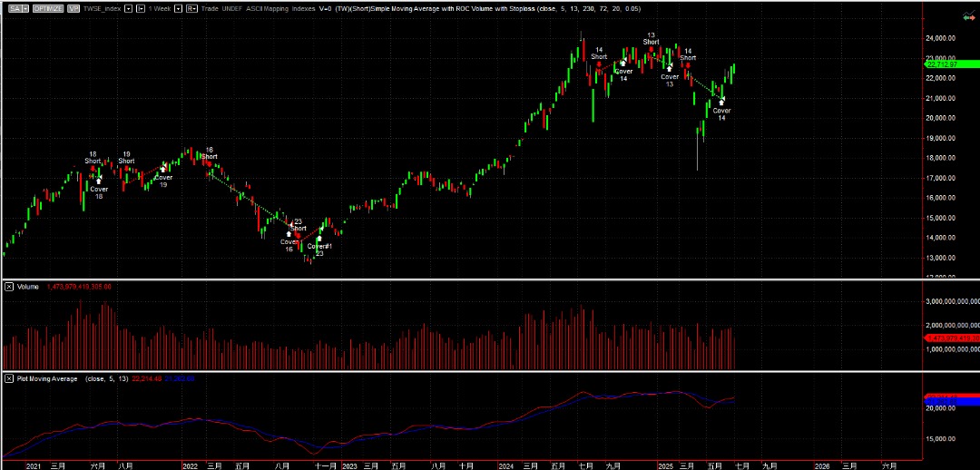Open the dropdown arrow next to SA

(25, 9)
